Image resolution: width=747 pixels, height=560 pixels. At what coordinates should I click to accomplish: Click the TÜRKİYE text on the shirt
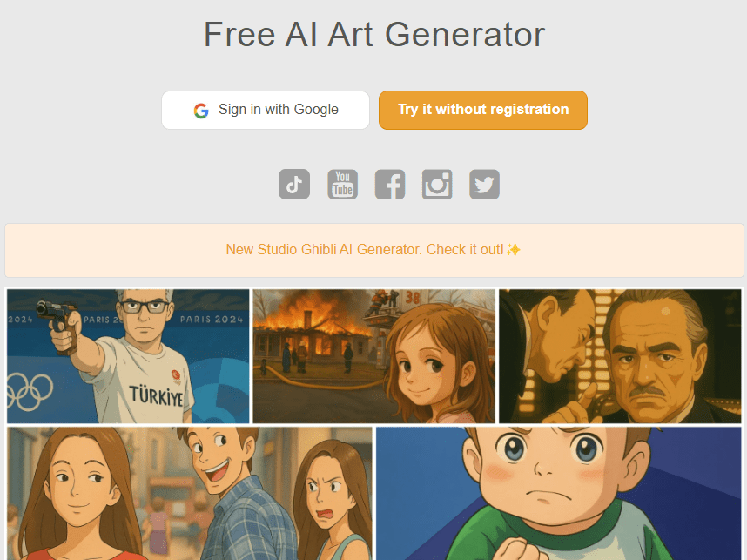point(156,396)
